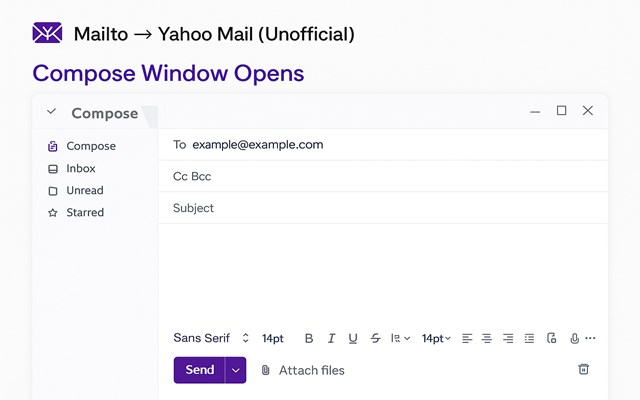
Task: Toggle italic text formatting
Action: pyautogui.click(x=331, y=339)
